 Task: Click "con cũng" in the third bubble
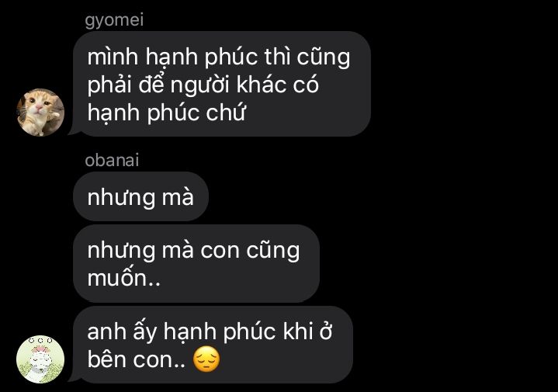[250, 251]
